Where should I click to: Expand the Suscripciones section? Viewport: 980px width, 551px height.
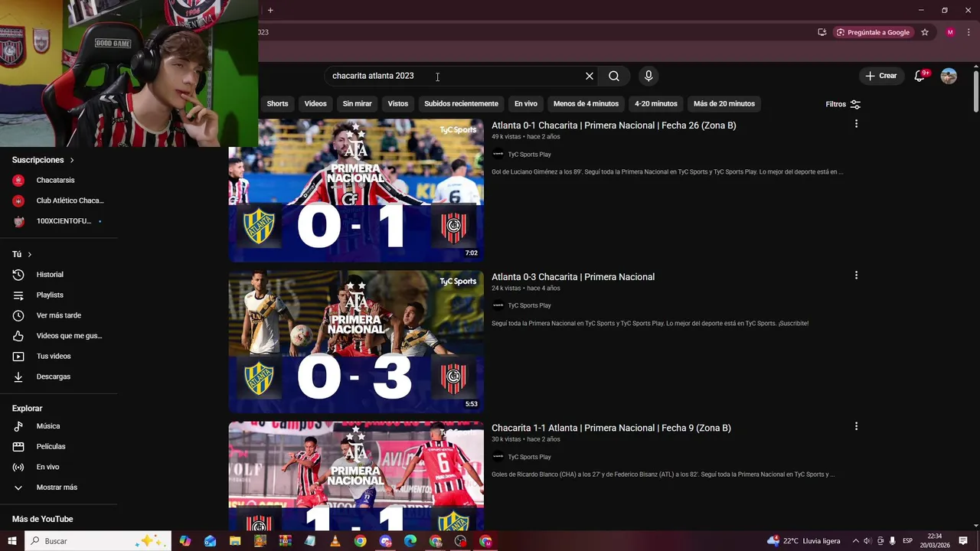(43, 160)
